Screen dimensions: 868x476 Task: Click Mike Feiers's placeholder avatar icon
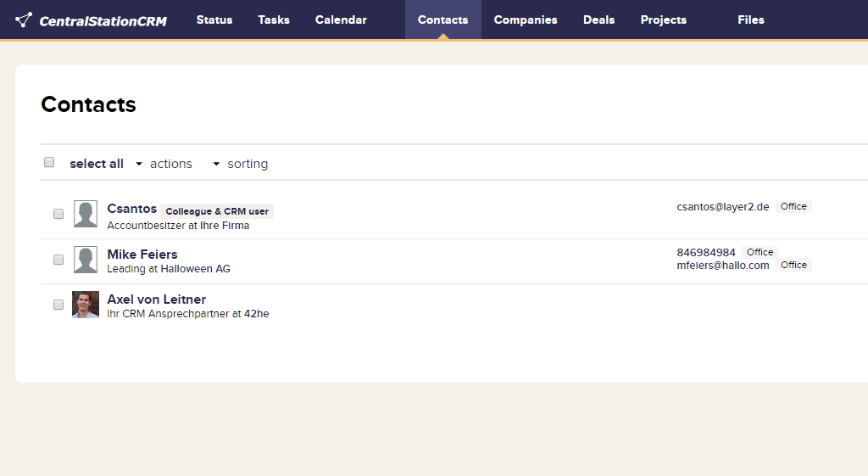[86, 260]
